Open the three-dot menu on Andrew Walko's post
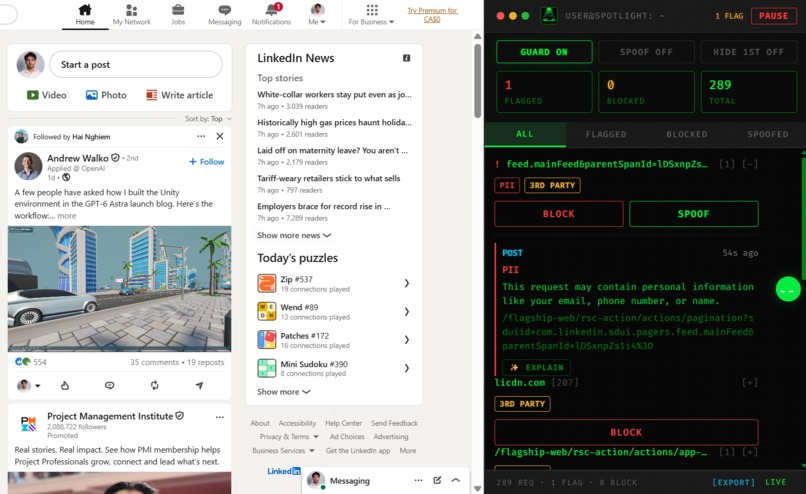Viewport: 806px width, 494px height. pyautogui.click(x=201, y=136)
